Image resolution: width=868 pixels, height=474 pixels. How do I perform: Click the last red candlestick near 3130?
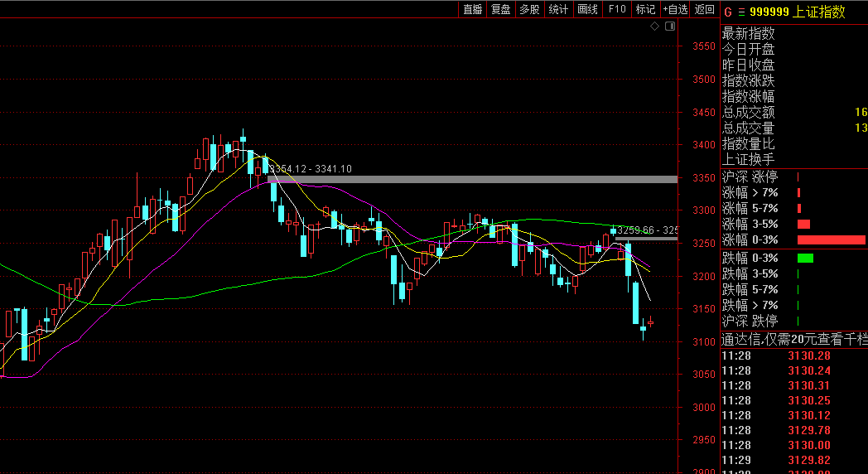651,322
